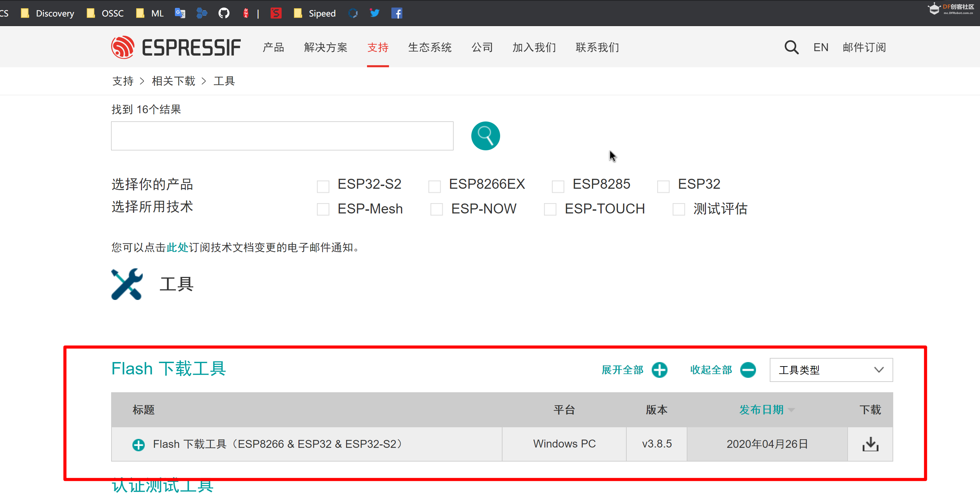Click the Flash 下载工具 (ESP8266 & ESP32 & ESP32-S2) title
The width and height of the screenshot is (980, 500).
tap(278, 444)
